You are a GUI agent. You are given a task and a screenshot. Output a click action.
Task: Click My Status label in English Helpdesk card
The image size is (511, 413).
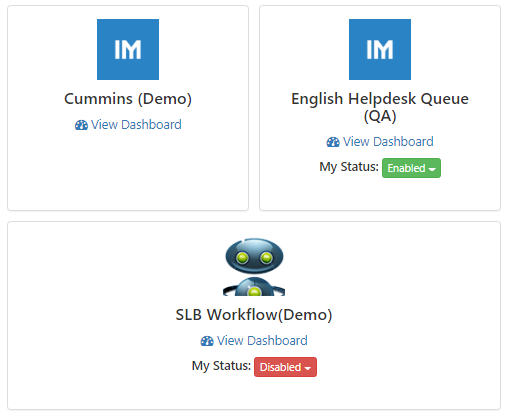(349, 167)
